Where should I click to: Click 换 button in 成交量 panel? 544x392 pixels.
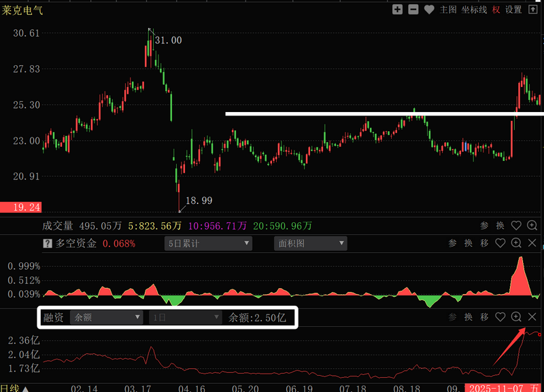coord(500,226)
